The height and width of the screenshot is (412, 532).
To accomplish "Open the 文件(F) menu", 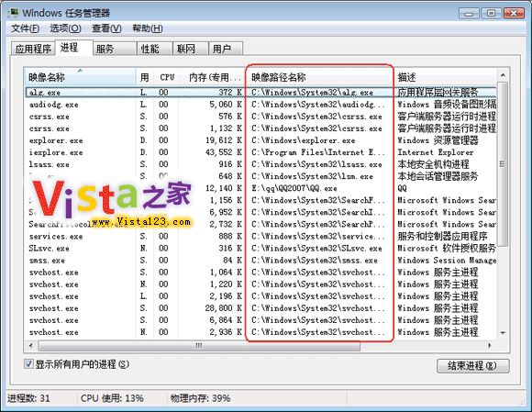I will click(25, 28).
